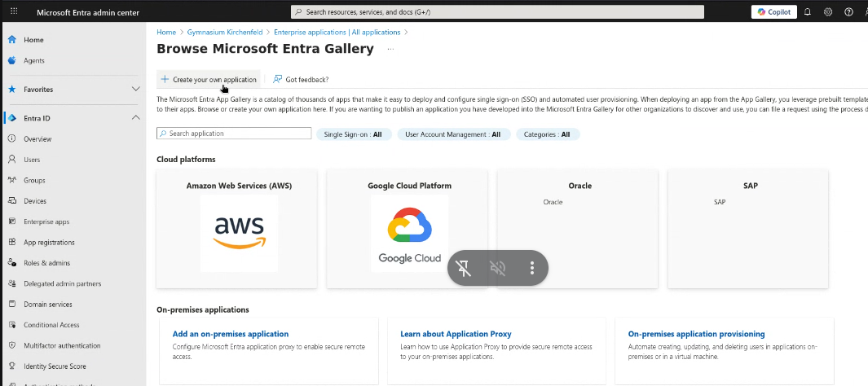Click the Amazon Web Services logo tile
The image size is (868, 386).
tap(239, 232)
